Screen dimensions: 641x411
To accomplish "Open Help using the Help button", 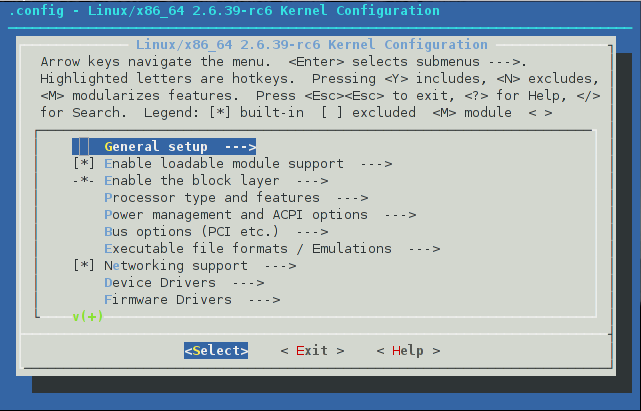I will pyautogui.click(x=408, y=351).
